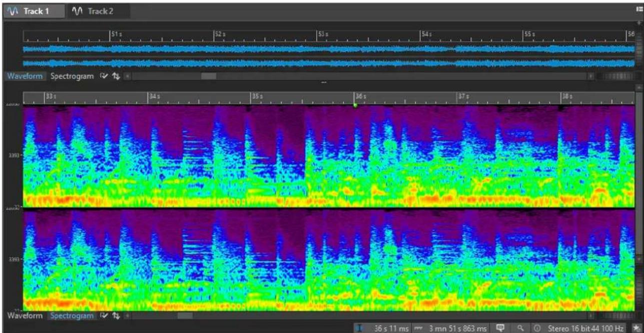Open the tab list icon at top right
This screenshot has width=644, height=333.
(639, 9)
